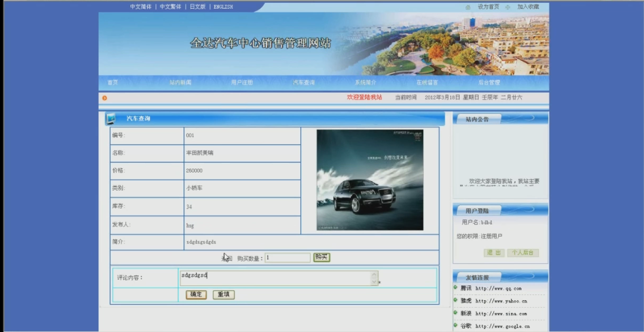Open the 汽车查询 navigation item
The image size is (644, 332).
click(x=304, y=83)
